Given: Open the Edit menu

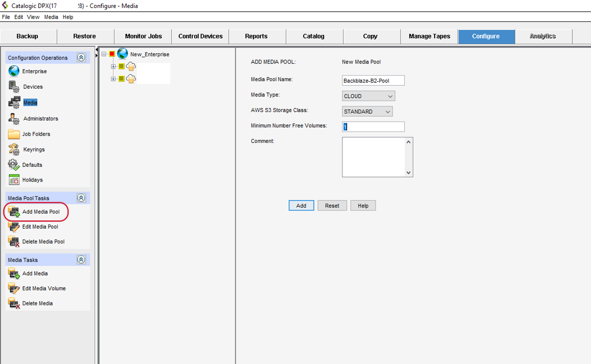Looking at the screenshot, I should pos(18,17).
